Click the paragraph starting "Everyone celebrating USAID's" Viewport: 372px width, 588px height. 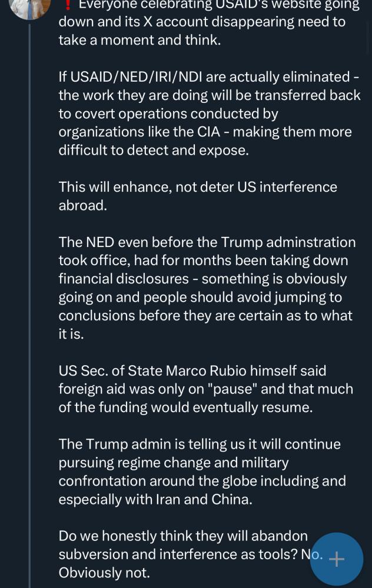[x=209, y=22]
